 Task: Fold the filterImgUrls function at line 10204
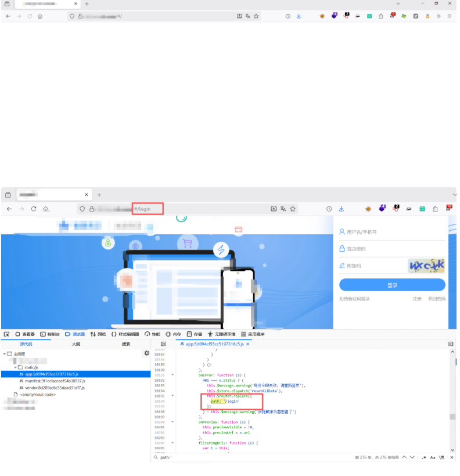coord(172,443)
